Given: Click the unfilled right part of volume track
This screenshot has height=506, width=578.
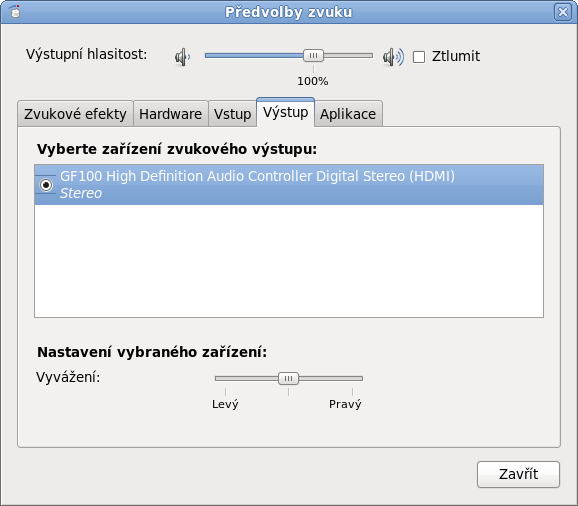Looking at the screenshot, I should 348,56.
